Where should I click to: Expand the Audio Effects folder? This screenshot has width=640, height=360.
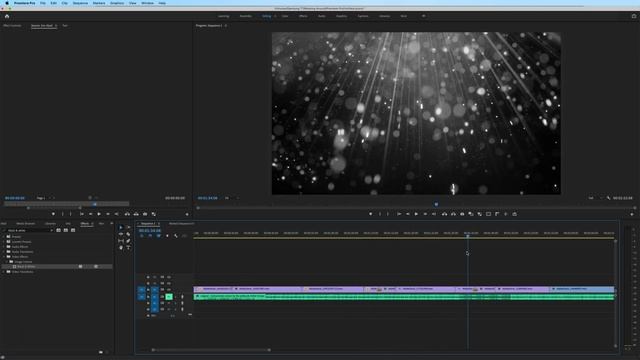click(x=4, y=247)
